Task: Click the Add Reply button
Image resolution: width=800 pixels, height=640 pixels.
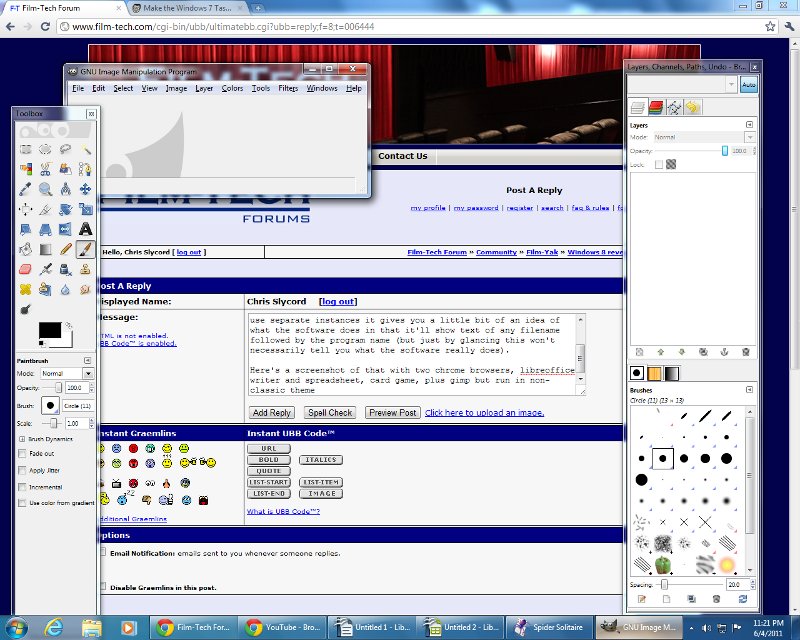Action: click(x=271, y=412)
